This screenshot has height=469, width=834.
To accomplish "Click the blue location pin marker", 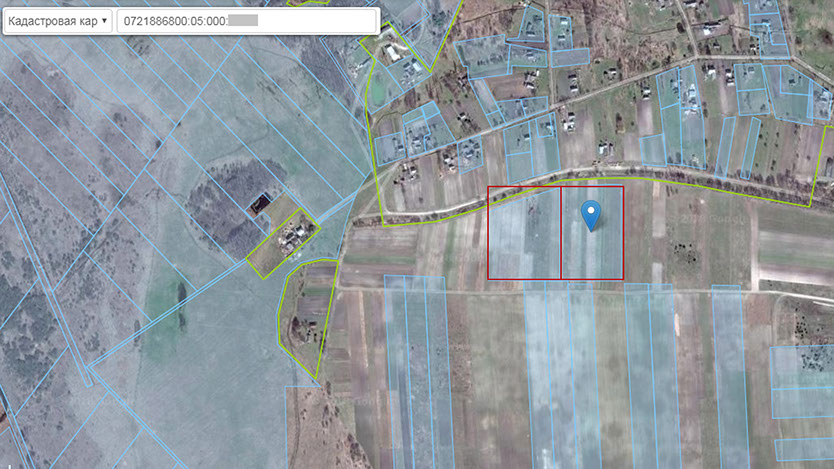I will pyautogui.click(x=591, y=213).
